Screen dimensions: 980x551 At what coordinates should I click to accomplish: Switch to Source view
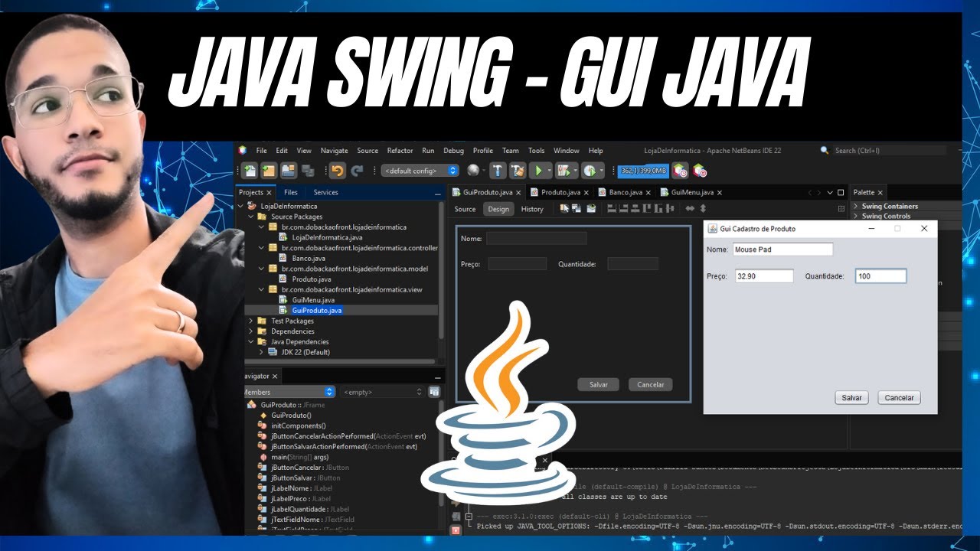click(x=465, y=209)
